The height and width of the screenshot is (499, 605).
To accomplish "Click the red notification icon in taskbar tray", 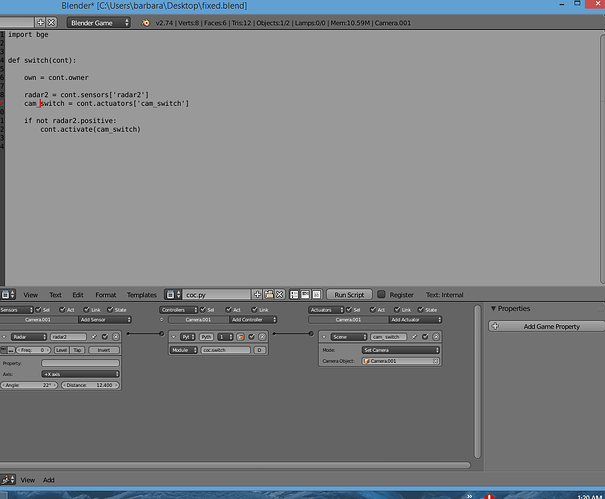I will tap(489, 496).
